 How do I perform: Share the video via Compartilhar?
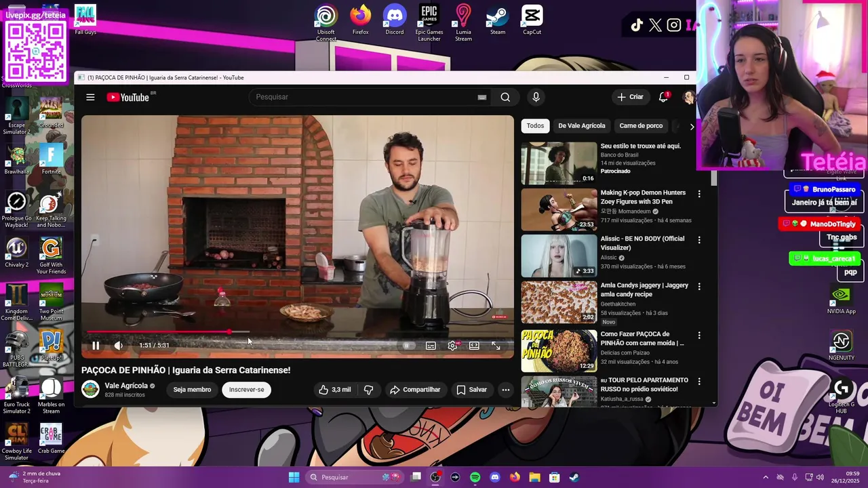[x=415, y=390]
